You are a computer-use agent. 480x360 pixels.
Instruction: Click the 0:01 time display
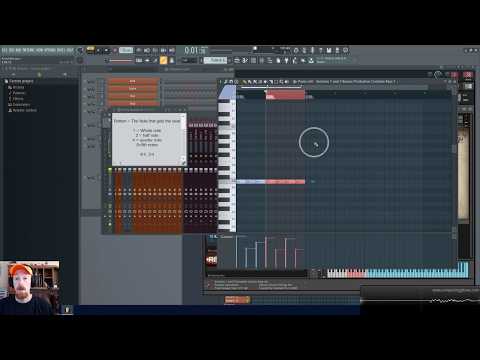click(195, 50)
